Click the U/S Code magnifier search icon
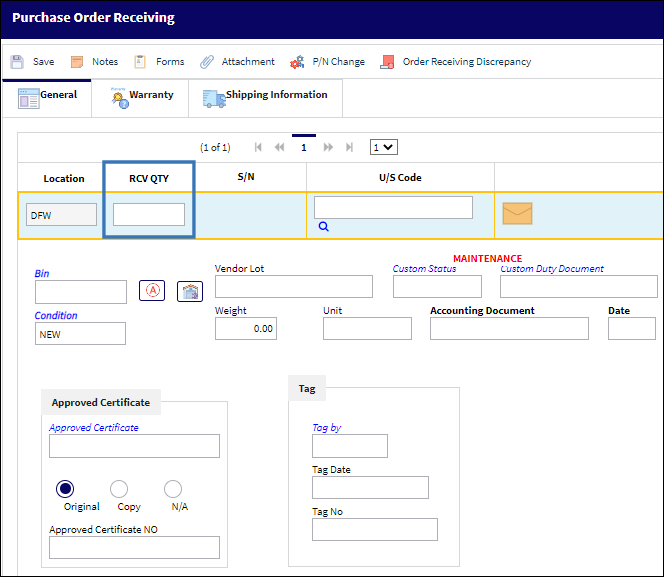664x577 pixels. point(324,226)
